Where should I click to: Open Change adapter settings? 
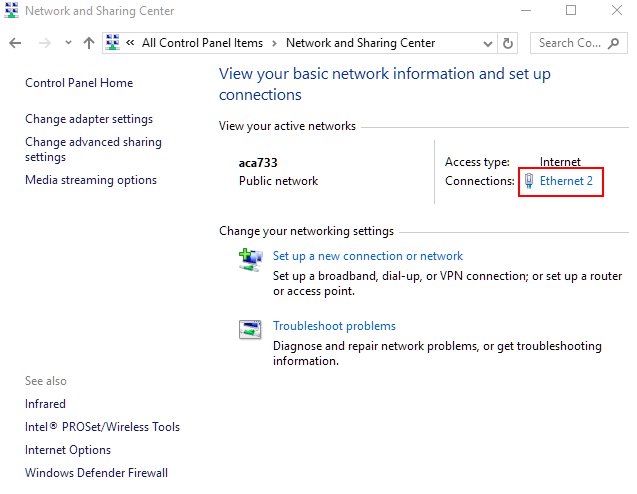click(x=89, y=119)
